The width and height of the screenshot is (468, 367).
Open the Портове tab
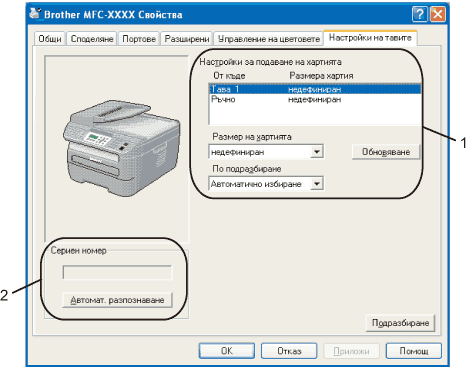[x=139, y=39]
